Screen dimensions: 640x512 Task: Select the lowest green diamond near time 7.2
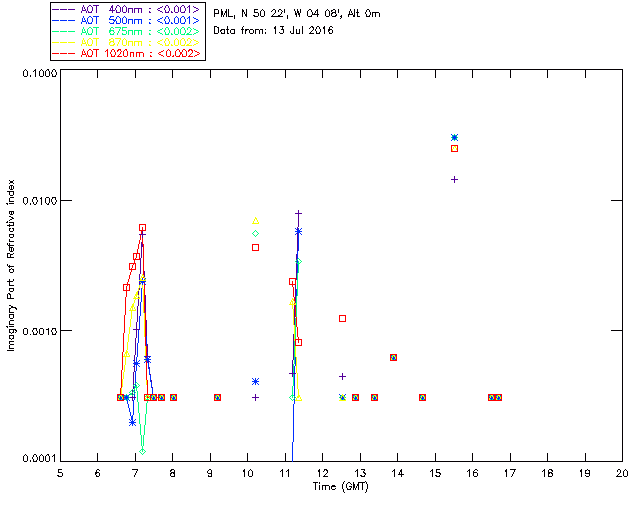142,452
